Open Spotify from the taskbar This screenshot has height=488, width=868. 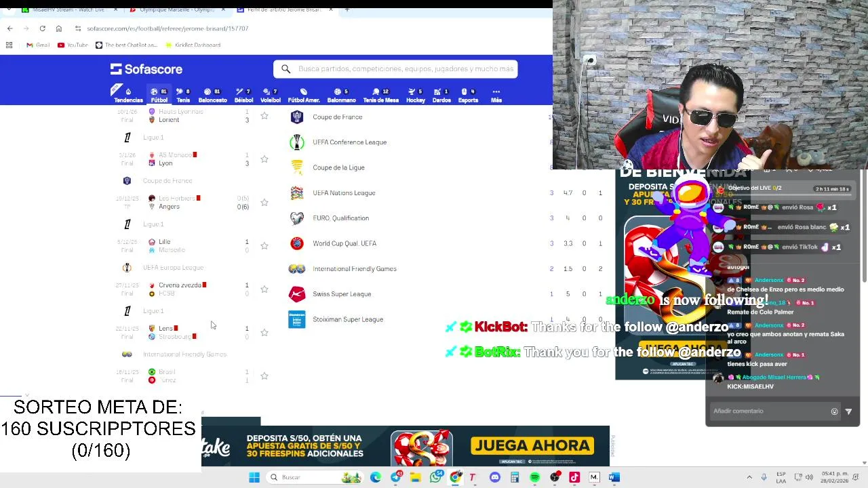point(534,477)
